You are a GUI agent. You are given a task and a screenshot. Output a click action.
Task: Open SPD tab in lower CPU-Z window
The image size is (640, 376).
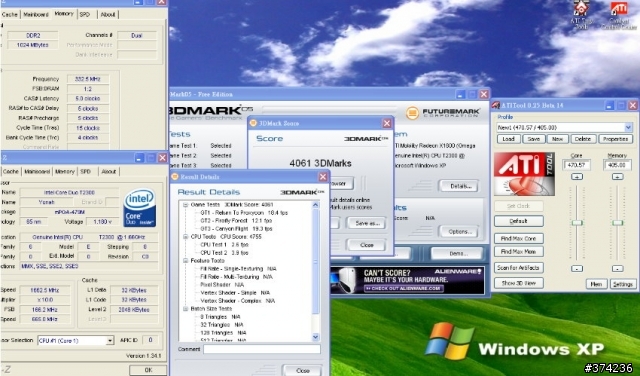(86, 171)
